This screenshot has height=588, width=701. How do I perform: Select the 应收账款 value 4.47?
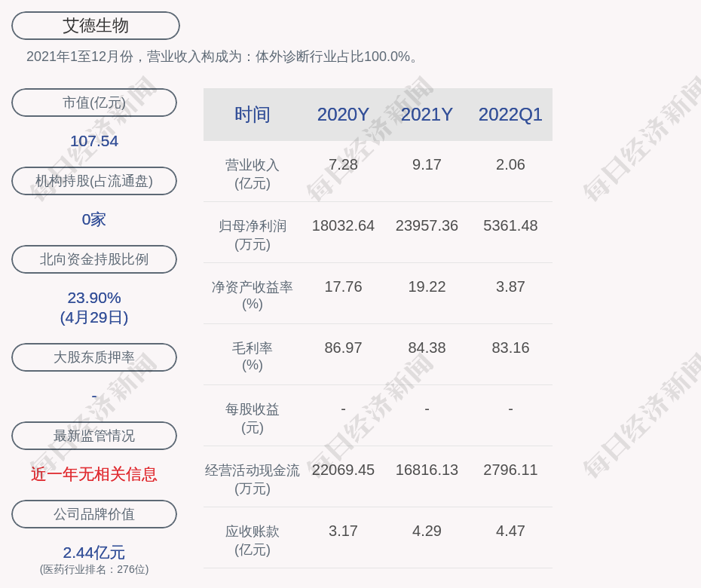[510, 531]
